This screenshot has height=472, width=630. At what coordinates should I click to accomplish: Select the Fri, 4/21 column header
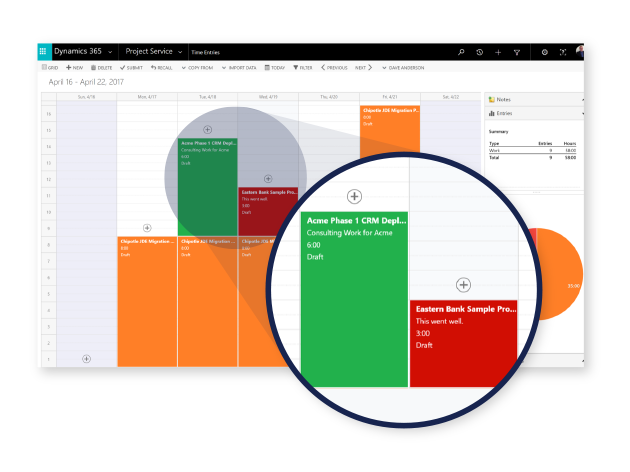click(390, 97)
